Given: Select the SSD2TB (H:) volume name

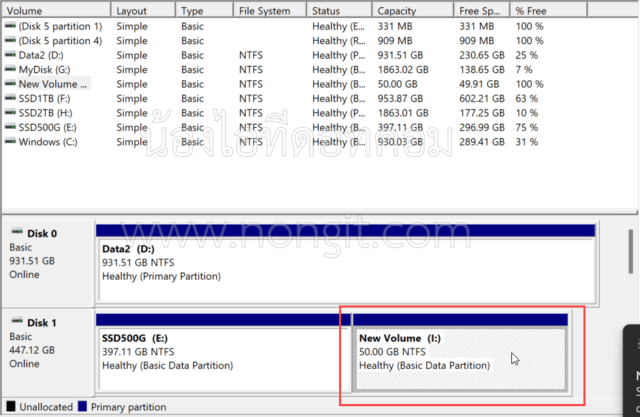Looking at the screenshot, I should click(45, 113).
